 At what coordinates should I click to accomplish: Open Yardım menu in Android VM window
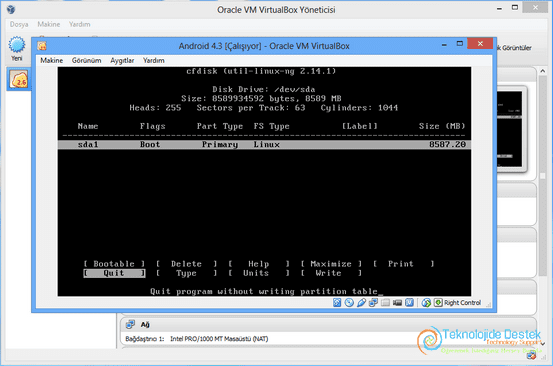point(153,60)
